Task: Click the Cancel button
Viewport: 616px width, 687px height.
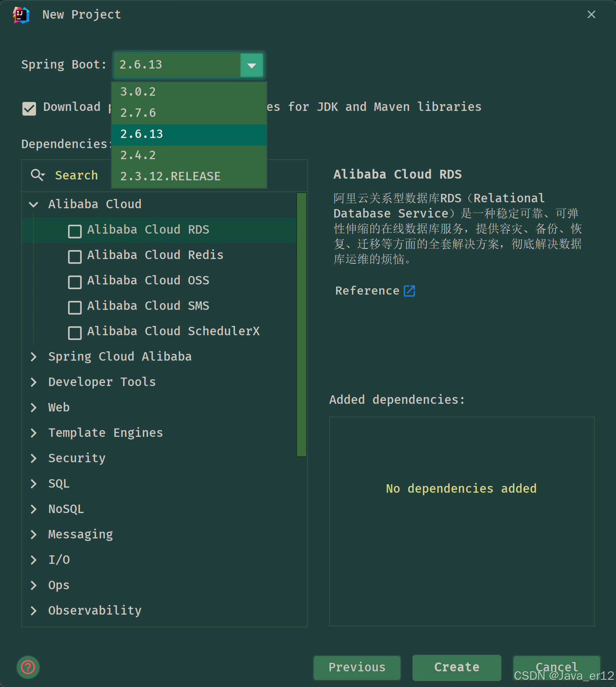Action: click(557, 668)
